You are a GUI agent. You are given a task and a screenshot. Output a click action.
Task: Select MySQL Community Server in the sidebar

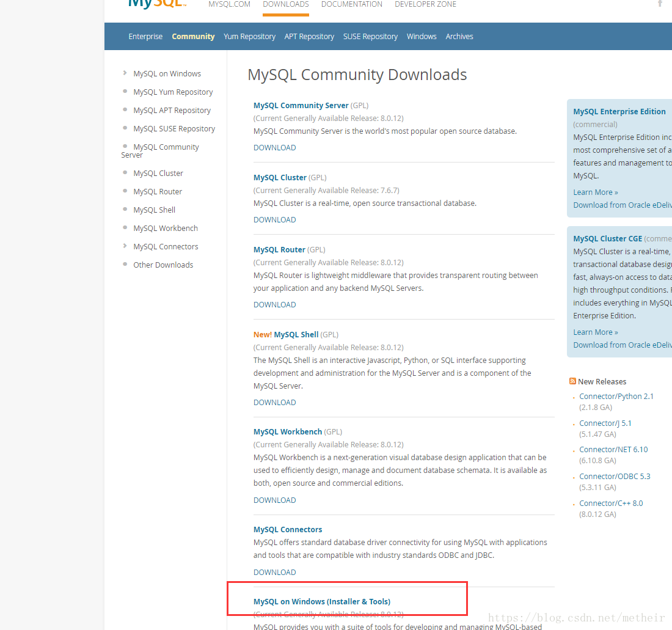[160, 151]
